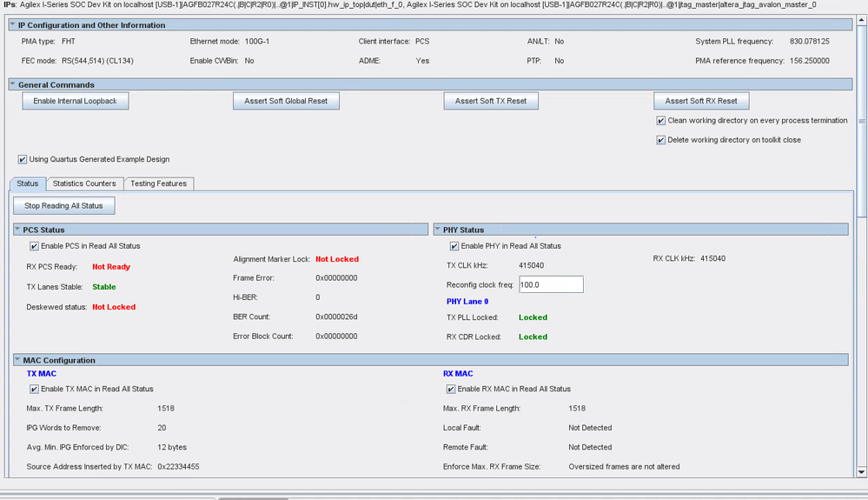Uncheck Delete working directory on toolkit close
868x500 pixels.
[x=662, y=140]
